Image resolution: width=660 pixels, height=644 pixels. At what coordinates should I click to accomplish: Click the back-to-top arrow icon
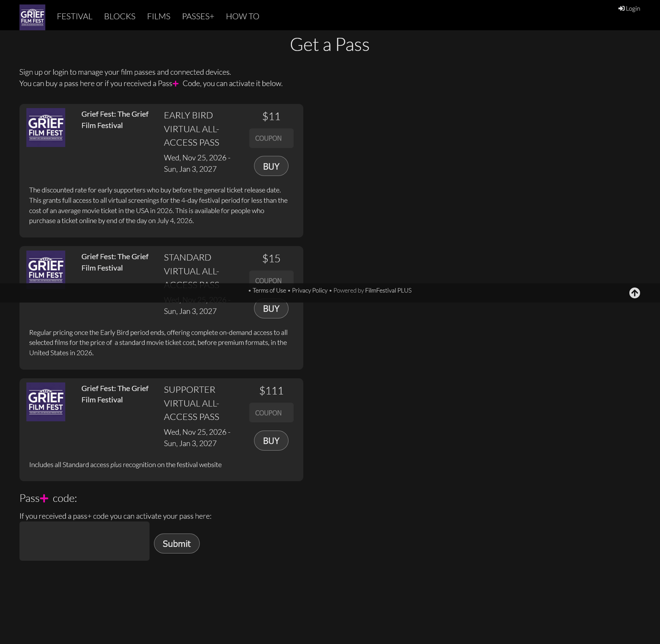(x=634, y=293)
